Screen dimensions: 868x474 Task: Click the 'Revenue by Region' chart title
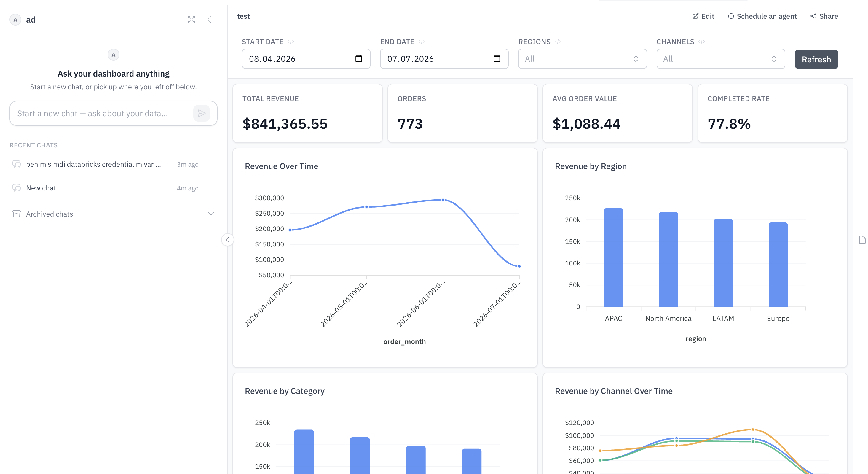[x=591, y=166]
